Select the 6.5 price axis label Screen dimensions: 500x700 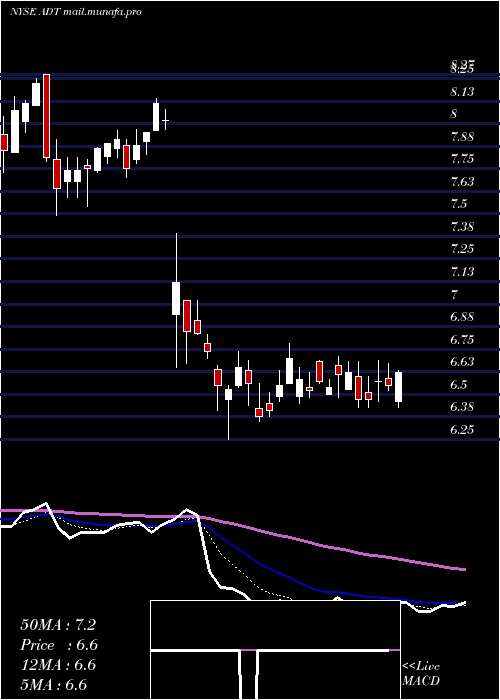coord(459,385)
